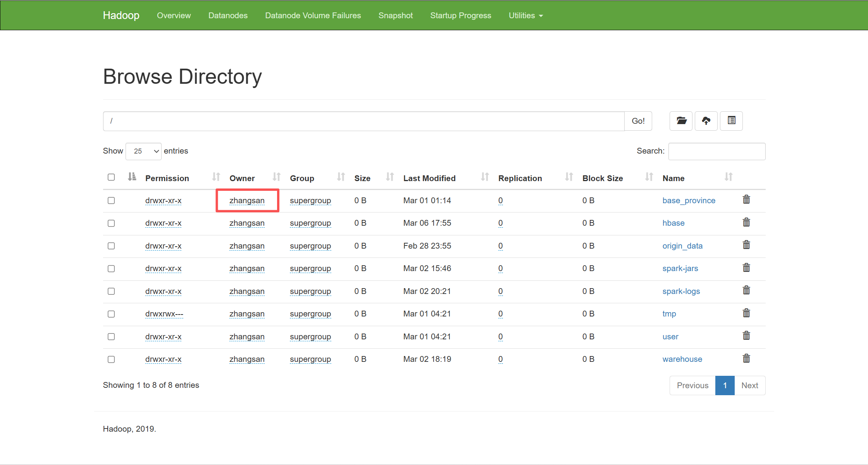Viewport: 868px width, 465px height.
Task: Delete spark-jars using its trash icon
Action: coord(746,268)
